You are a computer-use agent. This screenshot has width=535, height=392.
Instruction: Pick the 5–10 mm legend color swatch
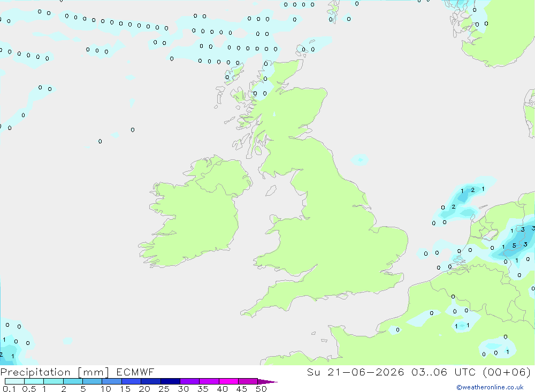tap(92, 381)
